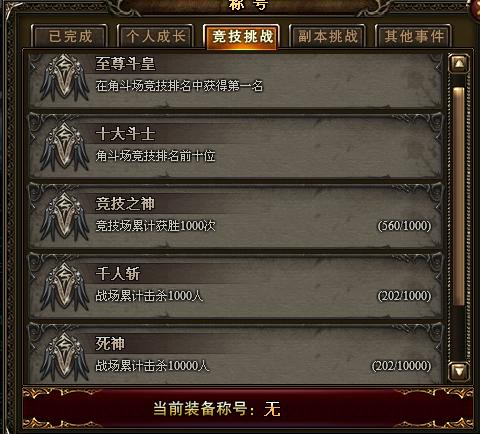Image resolution: width=480 pixels, height=434 pixels.
Task: Select the 十大斗士 title row
Action: [x=236, y=146]
